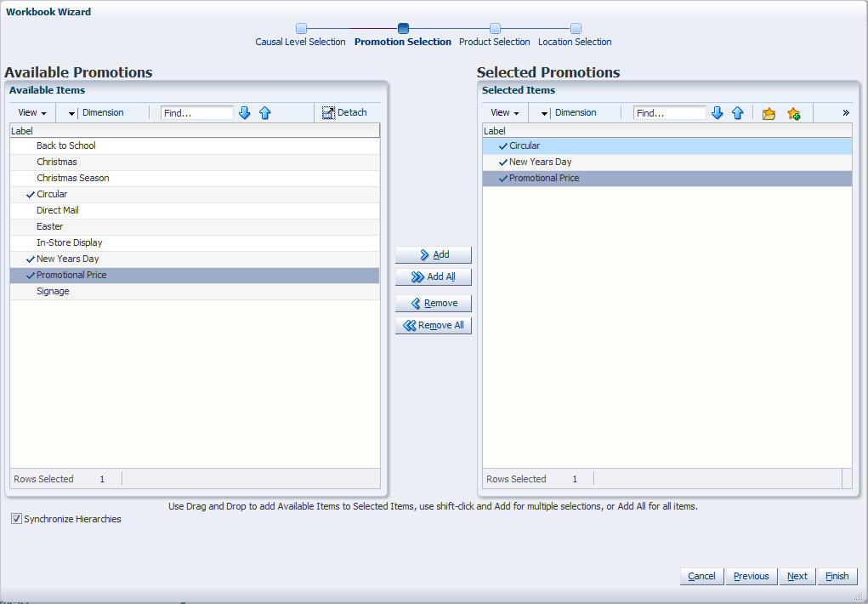
Task: Focus the Find field in Selected Items
Action: 670,113
